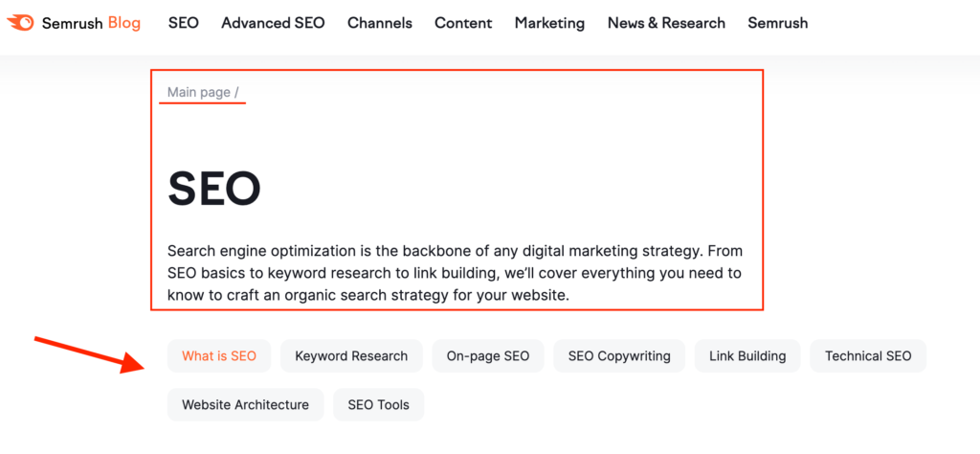Open the Semrush Blog home link
The image size is (980, 454).
[74, 23]
